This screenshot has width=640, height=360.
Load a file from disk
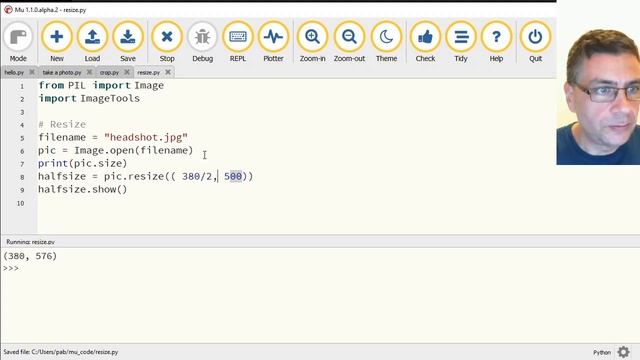pyautogui.click(x=92, y=42)
